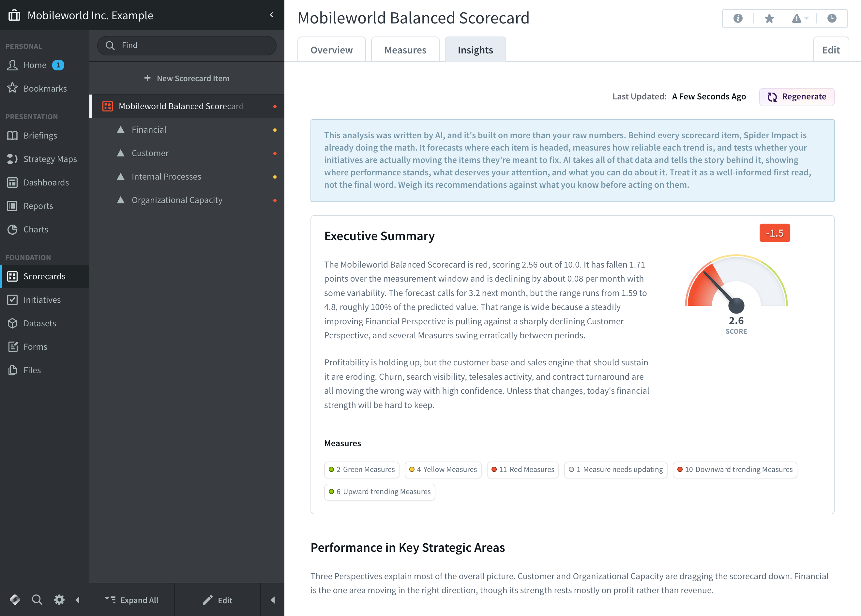
Task: Open Forms in the sidebar
Action: click(44, 347)
